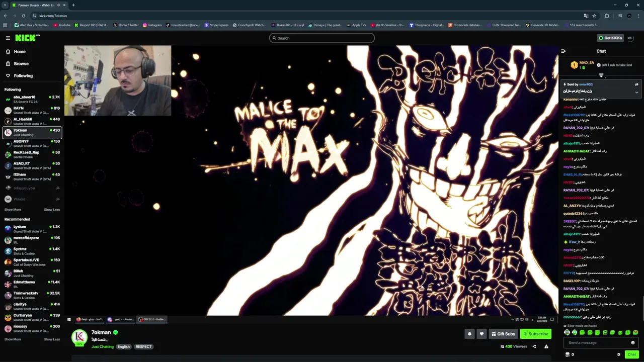Report stream via warning icon
This screenshot has width=644, height=362.
(546, 346)
